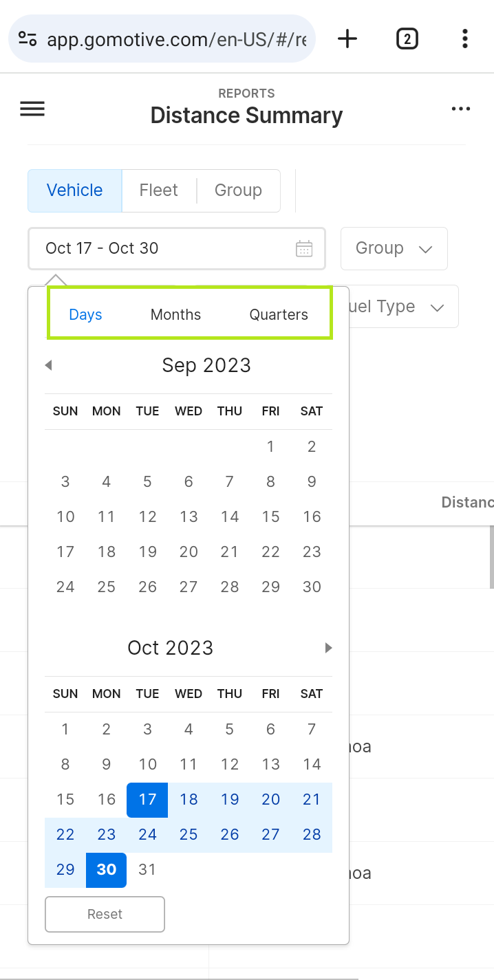The width and height of the screenshot is (494, 980).
Task: Switch to the Group view toggle
Action: [238, 190]
